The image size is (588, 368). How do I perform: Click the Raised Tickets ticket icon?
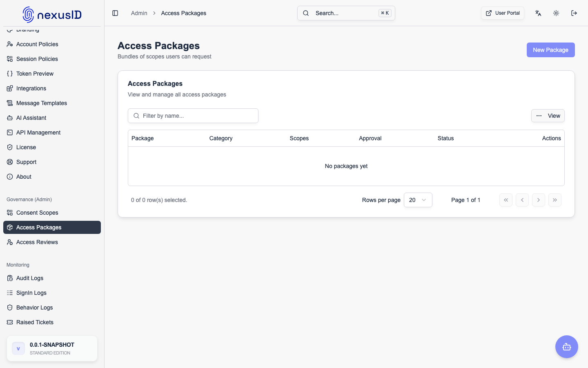[10, 322]
